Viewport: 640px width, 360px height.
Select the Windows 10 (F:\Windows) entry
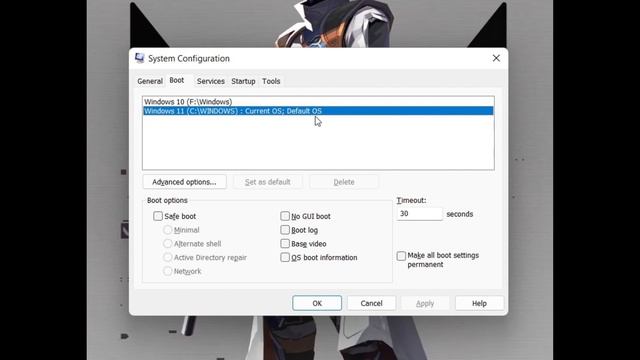click(318, 102)
